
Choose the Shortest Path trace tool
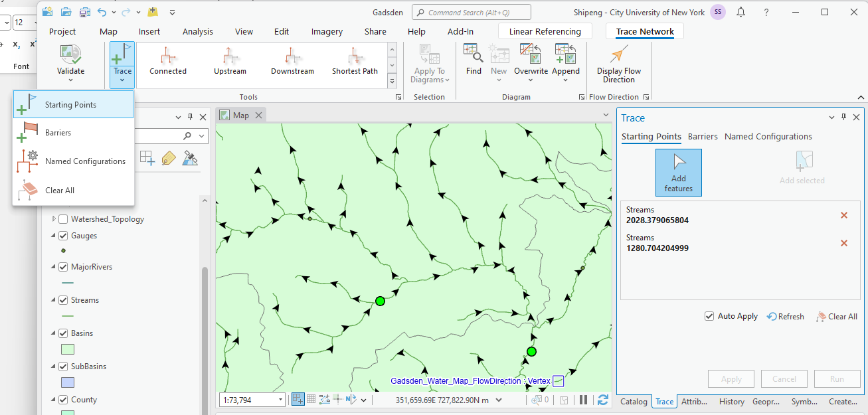355,61
